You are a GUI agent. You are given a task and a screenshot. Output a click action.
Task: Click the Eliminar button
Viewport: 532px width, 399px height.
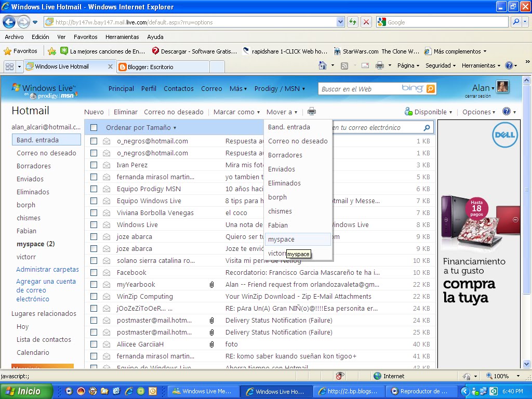(126, 112)
